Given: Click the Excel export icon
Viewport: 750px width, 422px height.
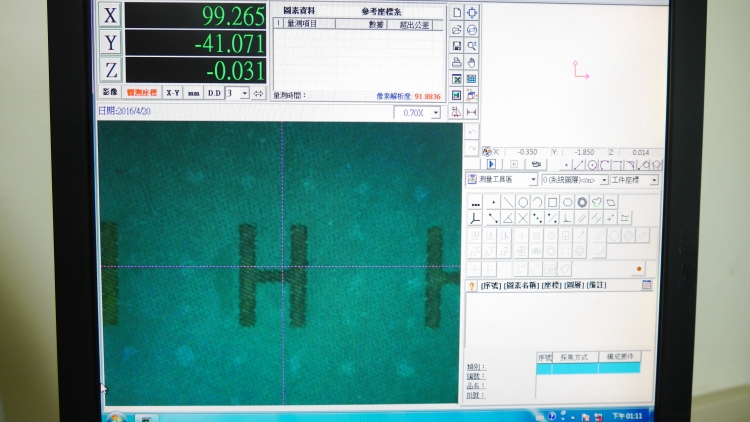Looking at the screenshot, I should click(x=456, y=79).
